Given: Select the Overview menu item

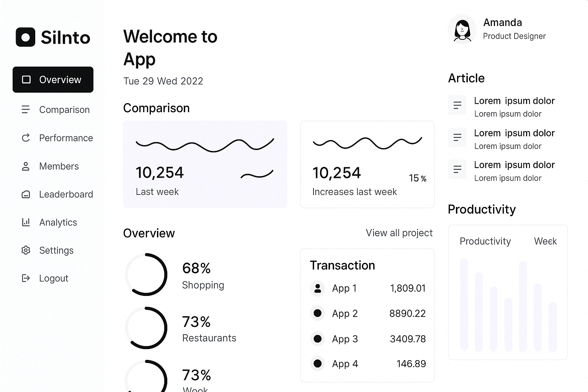Looking at the screenshot, I should 53,80.
